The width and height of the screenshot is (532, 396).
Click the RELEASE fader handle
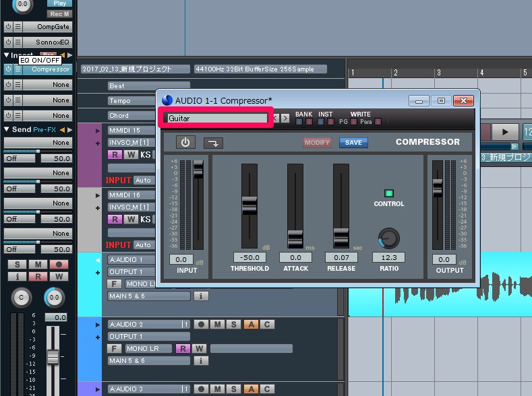tap(341, 237)
